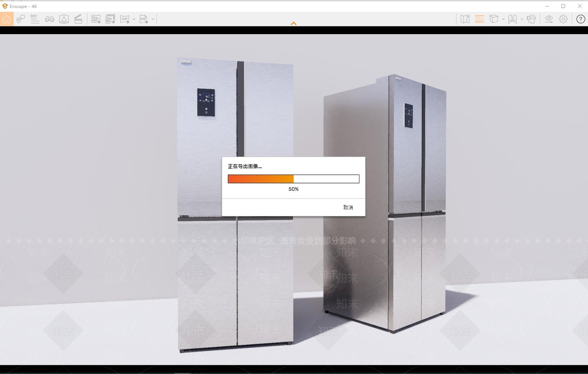The image size is (588, 374).
Task: Toggle the highlighted safe frame icon
Action: [480, 19]
